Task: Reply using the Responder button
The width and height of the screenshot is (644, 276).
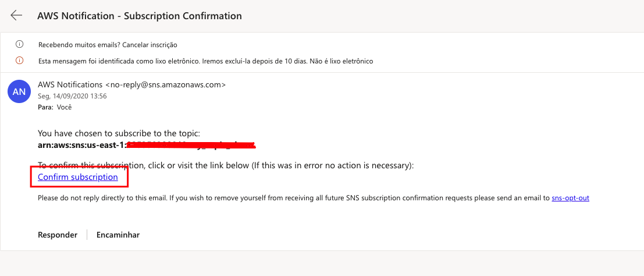Action: pyautogui.click(x=58, y=235)
